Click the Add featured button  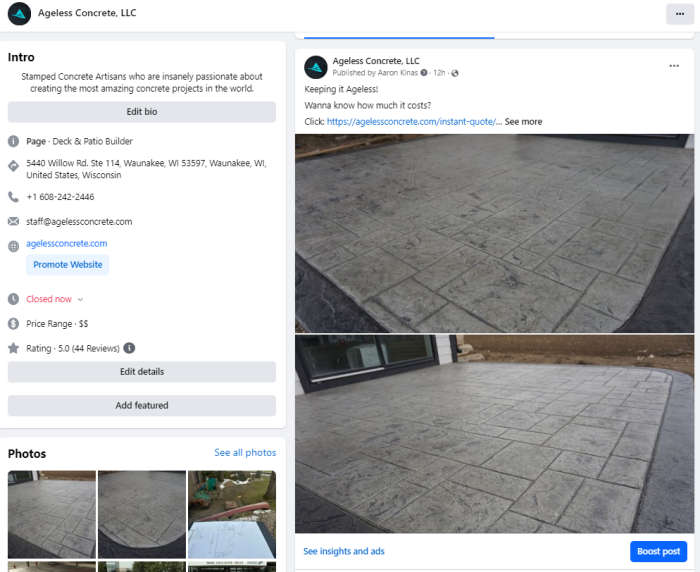pos(142,405)
